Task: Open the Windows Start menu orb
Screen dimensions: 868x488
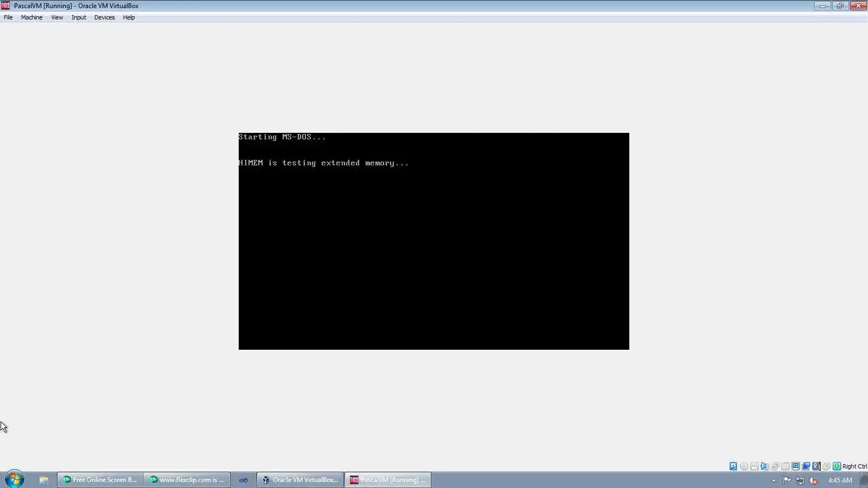Action: (x=15, y=479)
